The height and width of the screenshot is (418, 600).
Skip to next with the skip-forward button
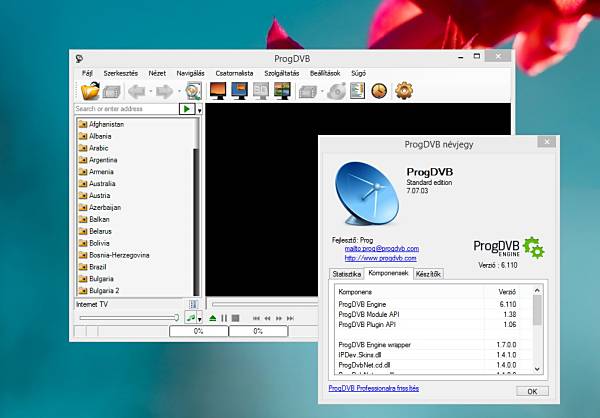pyautogui.click(x=290, y=318)
